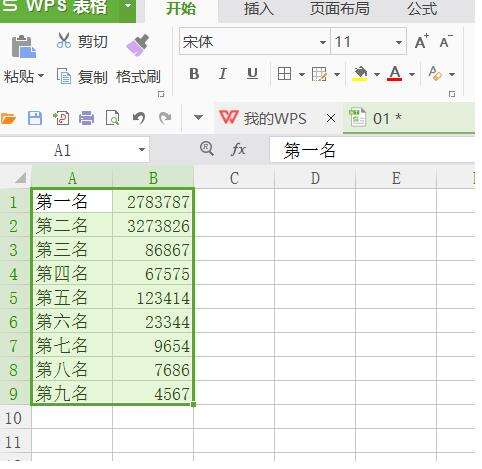Switch to the 公式 ribbon tab
Image resolution: width=482 pixels, height=469 pixels.
pyautogui.click(x=422, y=8)
